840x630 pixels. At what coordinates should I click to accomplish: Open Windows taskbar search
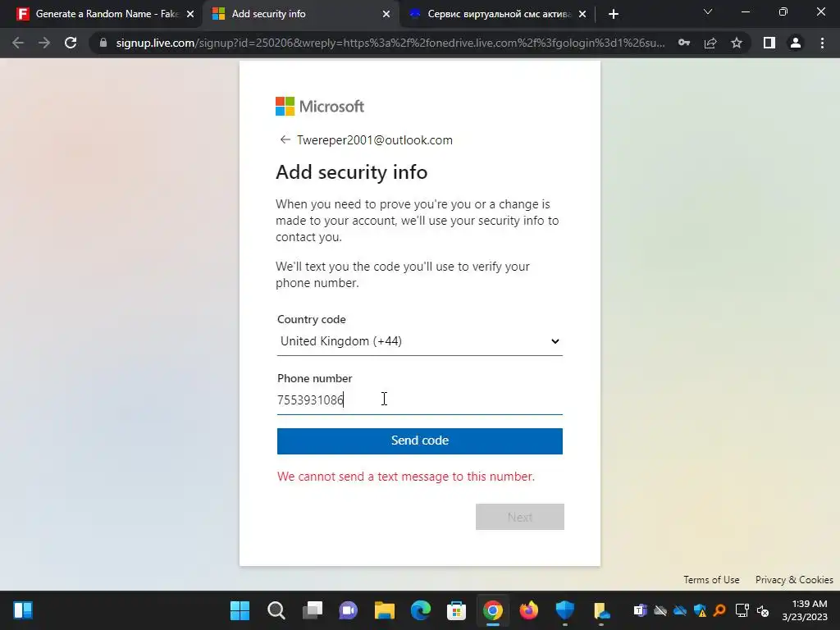pyautogui.click(x=276, y=610)
